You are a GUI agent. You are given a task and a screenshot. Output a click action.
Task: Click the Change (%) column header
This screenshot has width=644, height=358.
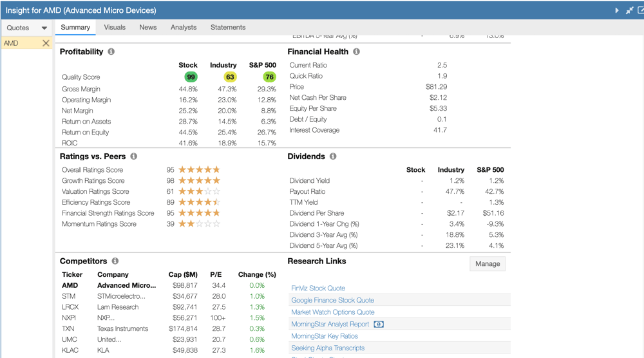click(x=257, y=275)
